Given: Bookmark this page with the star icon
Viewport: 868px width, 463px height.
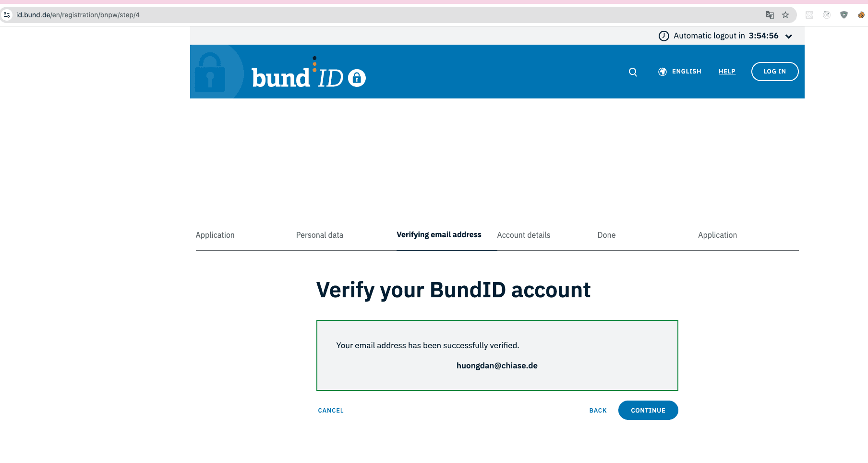Looking at the screenshot, I should 785,15.
